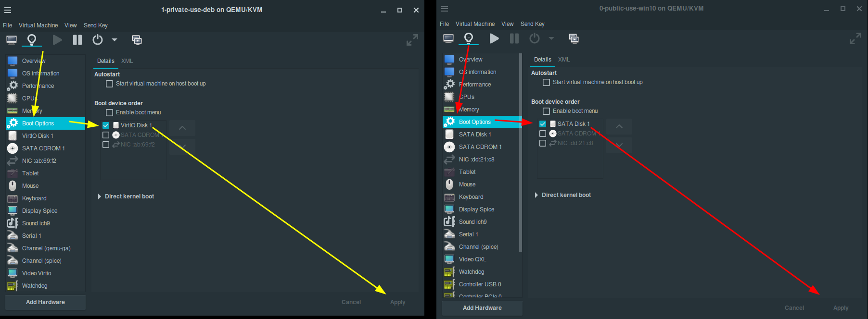Pause the deb virtual machine
The height and width of the screenshot is (319, 868).
[x=77, y=40]
